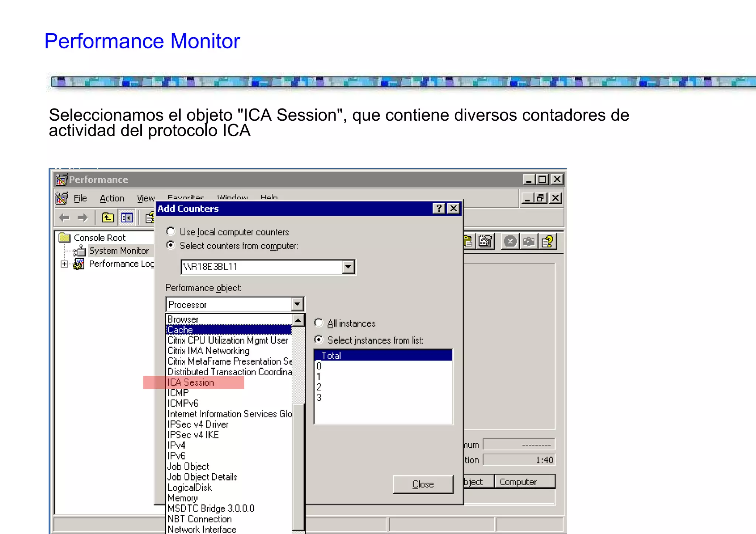Select Job Object Details in the list
Screen dimensions: 756x534
[x=229, y=477]
